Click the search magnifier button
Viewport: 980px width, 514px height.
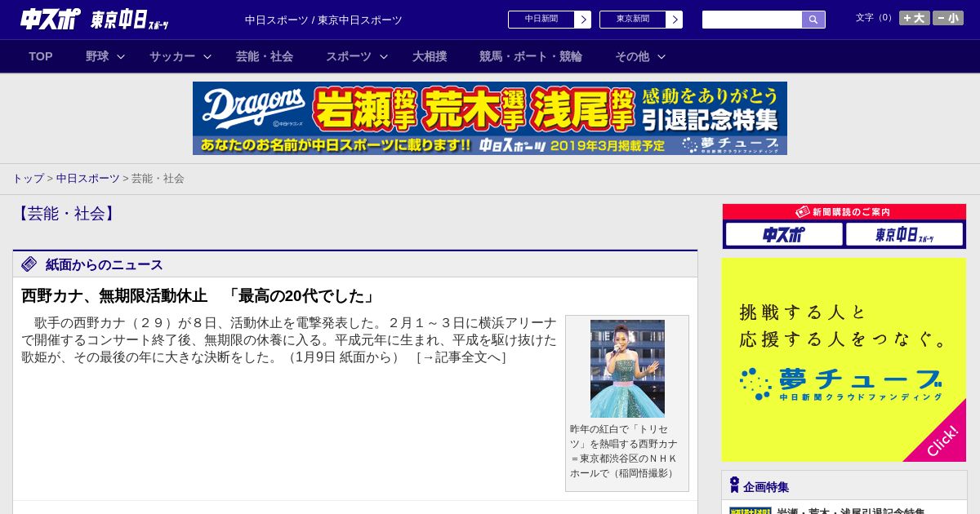(x=813, y=20)
